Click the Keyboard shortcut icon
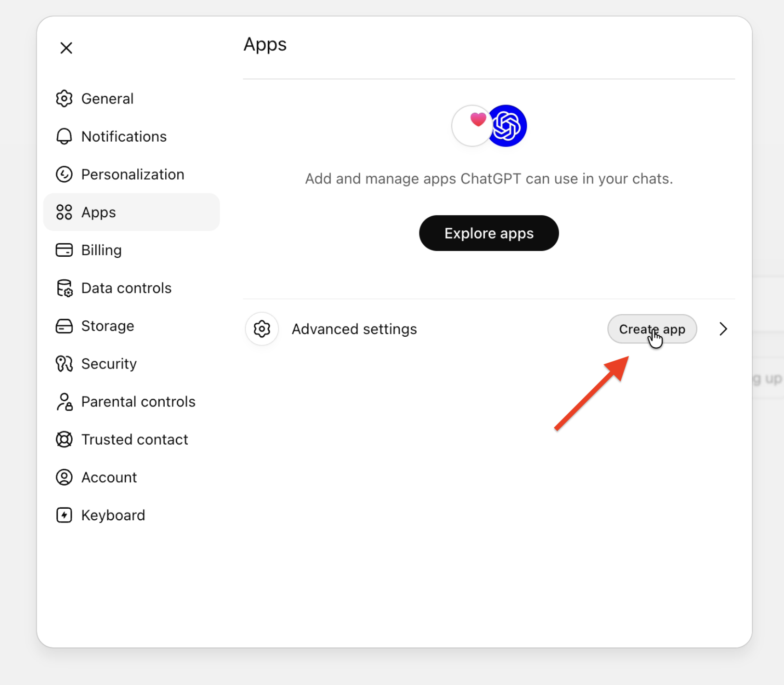784x685 pixels. (64, 515)
